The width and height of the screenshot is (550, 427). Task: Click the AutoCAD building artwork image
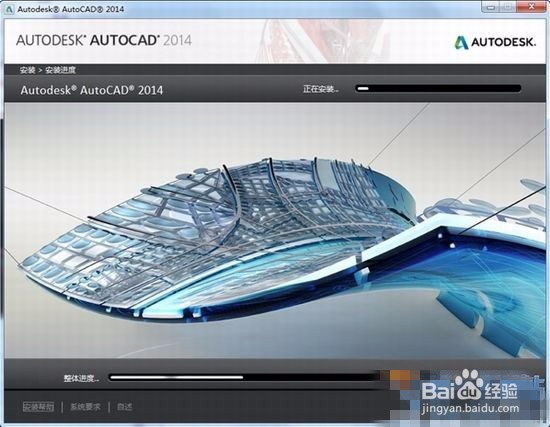click(275, 230)
